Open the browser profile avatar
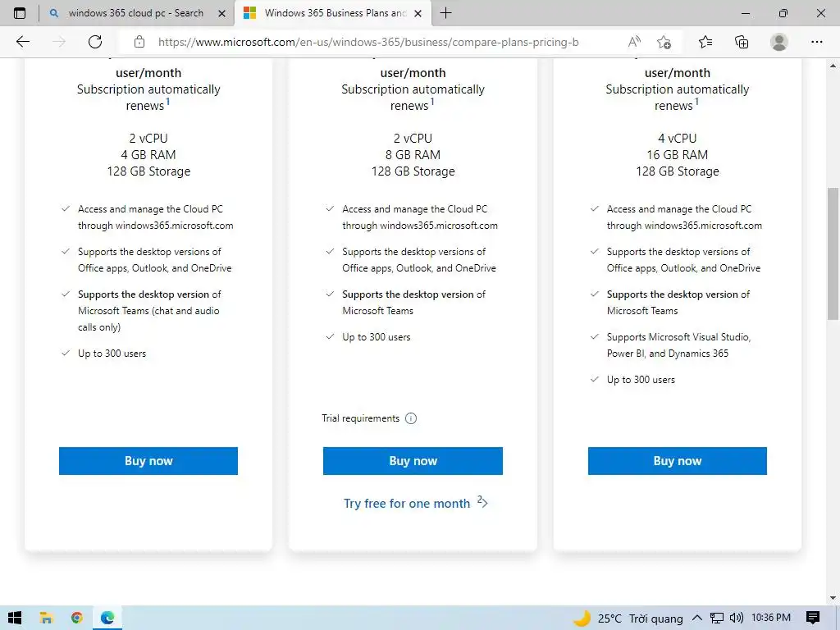Screen dimensions: 840x630 [x=779, y=42]
